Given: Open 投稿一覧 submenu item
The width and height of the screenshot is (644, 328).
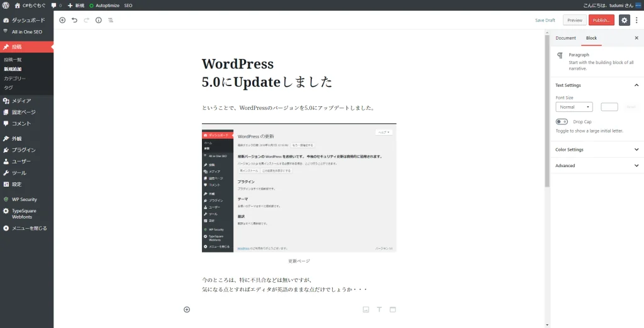Looking at the screenshot, I should point(13,60).
